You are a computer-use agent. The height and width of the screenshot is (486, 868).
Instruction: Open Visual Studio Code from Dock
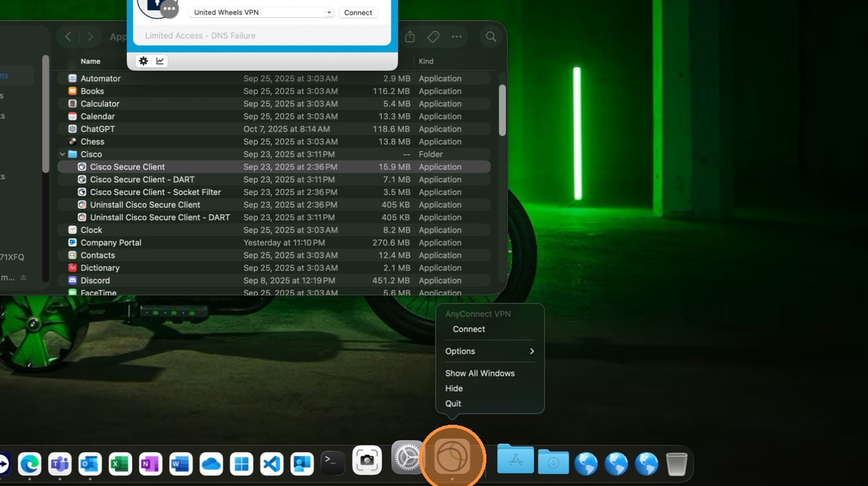[x=272, y=464]
